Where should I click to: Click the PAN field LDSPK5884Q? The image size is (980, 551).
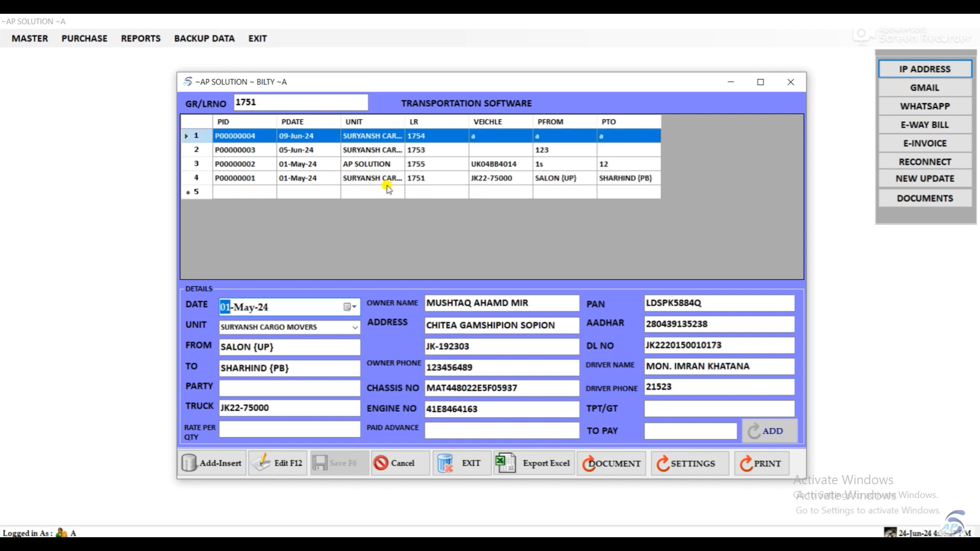(x=719, y=303)
